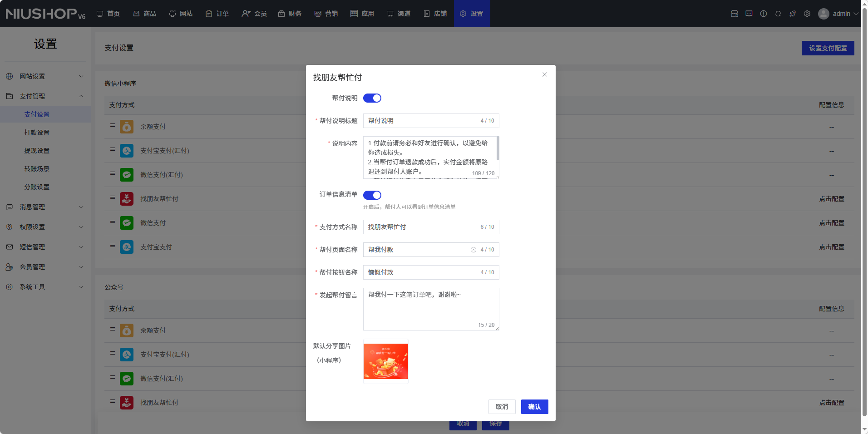Click the exclamation info icon in the header

click(764, 14)
